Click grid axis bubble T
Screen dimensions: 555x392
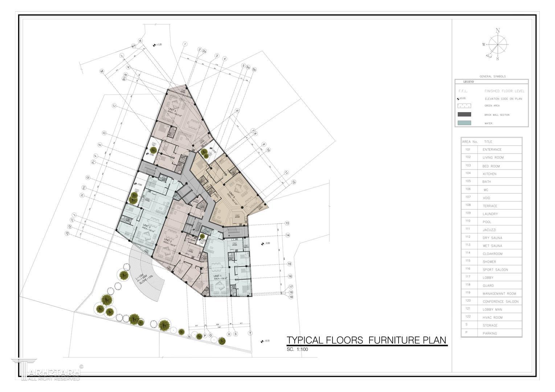tap(250, 333)
